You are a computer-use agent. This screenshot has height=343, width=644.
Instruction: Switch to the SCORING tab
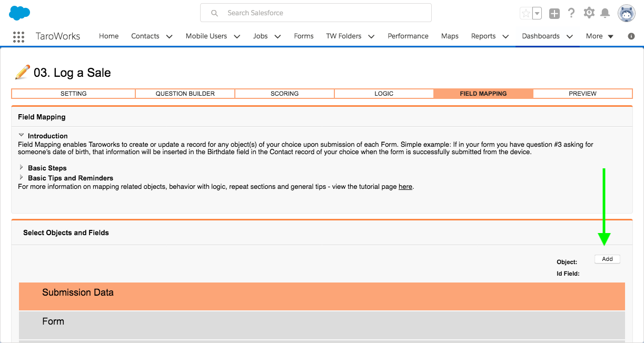point(285,94)
